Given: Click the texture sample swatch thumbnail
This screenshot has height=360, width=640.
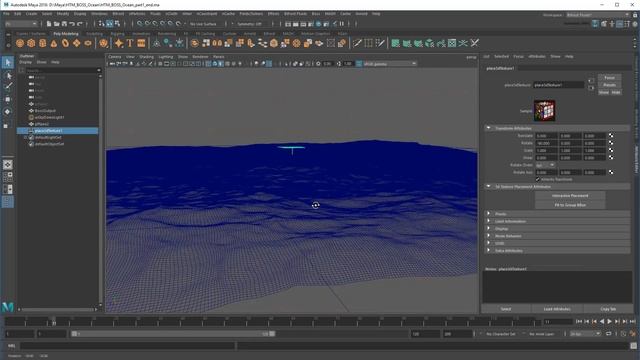Looking at the screenshot, I should click(544, 111).
